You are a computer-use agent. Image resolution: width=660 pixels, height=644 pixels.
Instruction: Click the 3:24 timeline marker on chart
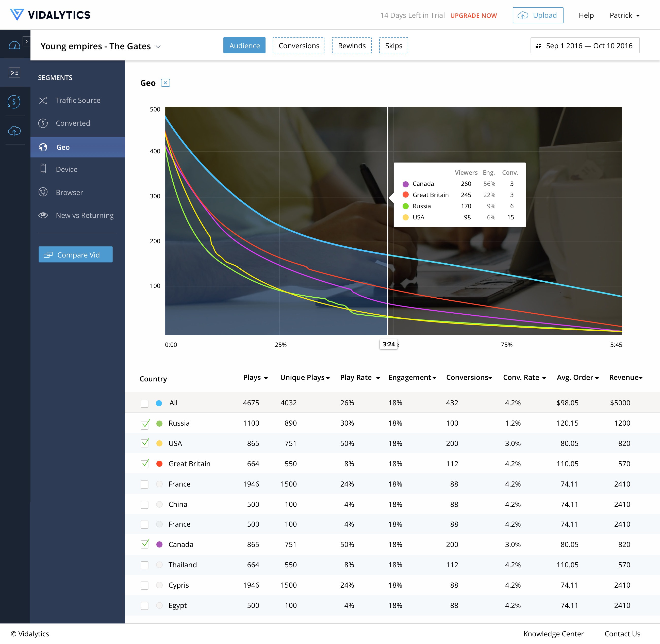click(x=388, y=344)
